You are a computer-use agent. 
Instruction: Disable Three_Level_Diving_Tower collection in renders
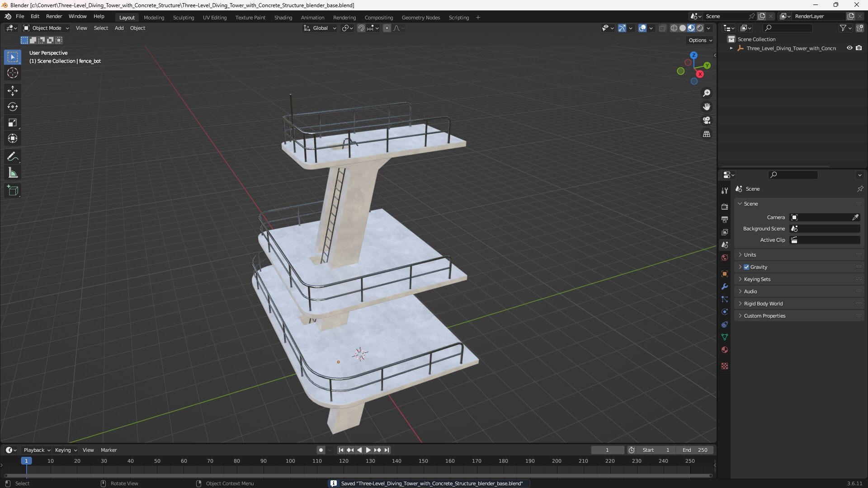(x=859, y=48)
